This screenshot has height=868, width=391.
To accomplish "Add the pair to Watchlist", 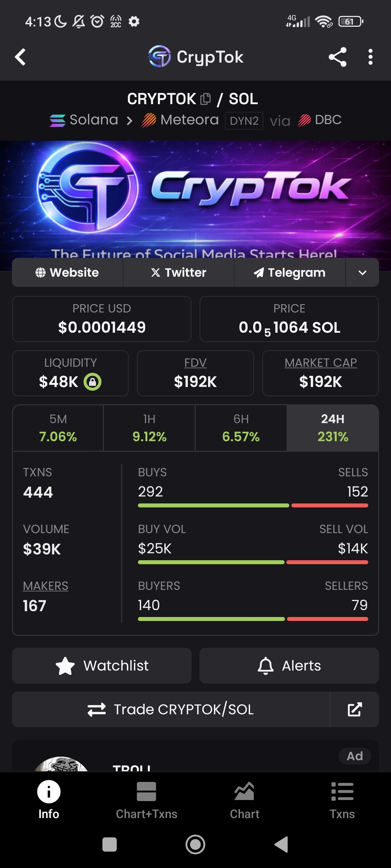I will (102, 665).
